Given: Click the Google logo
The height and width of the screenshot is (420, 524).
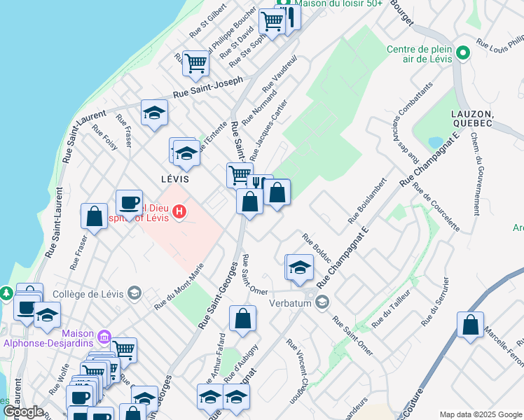Looking at the screenshot, I should click(x=24, y=412).
